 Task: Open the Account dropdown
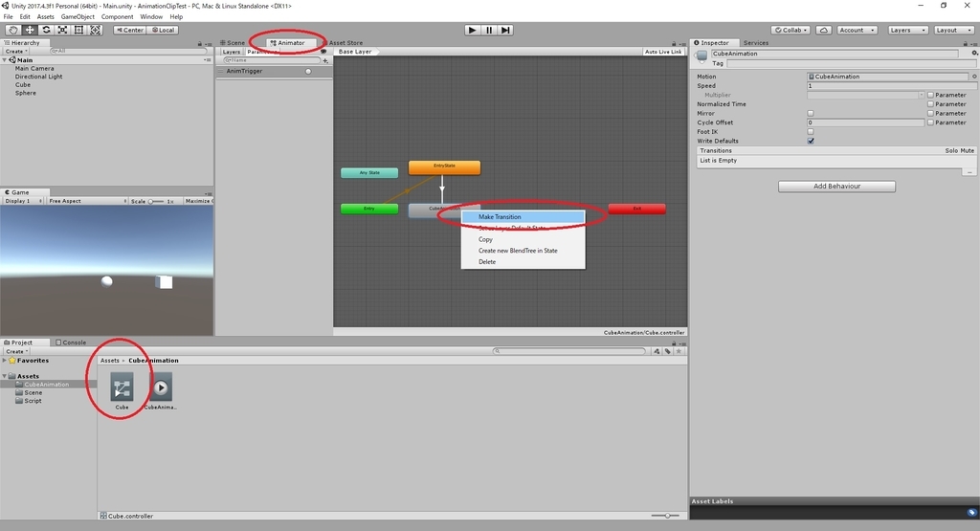tap(857, 30)
